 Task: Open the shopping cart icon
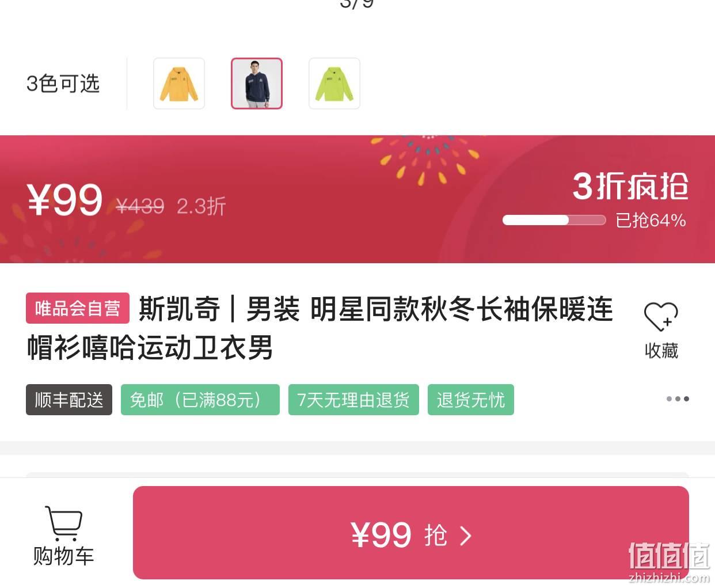(x=63, y=523)
